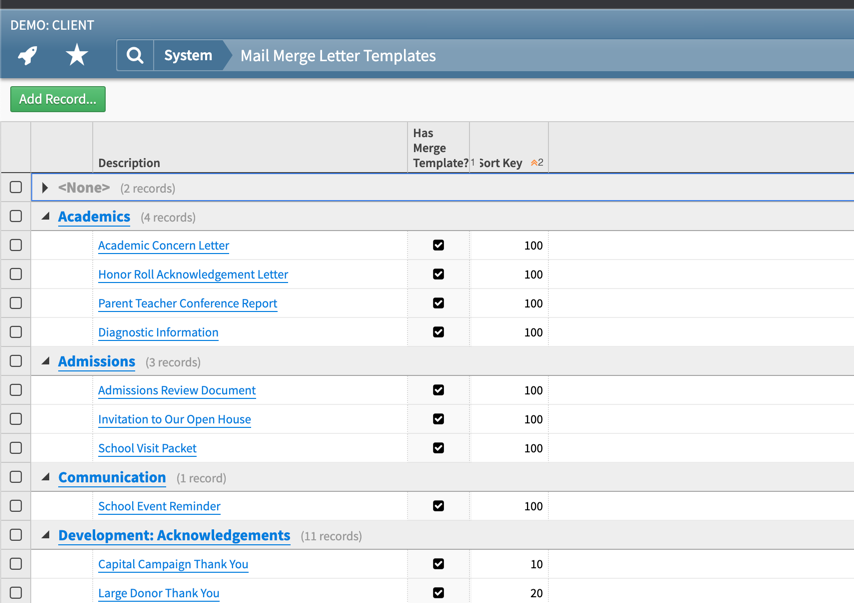Open the Communication group link
Viewport: 854px width, 603px height.
pos(112,478)
